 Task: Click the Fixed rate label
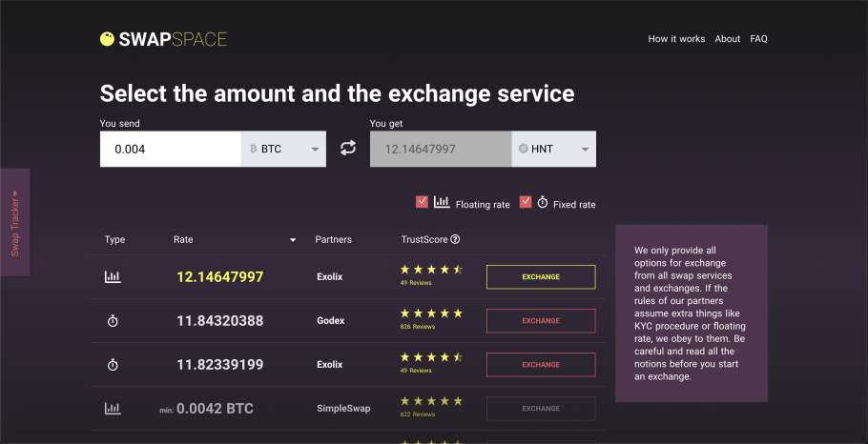click(x=574, y=205)
